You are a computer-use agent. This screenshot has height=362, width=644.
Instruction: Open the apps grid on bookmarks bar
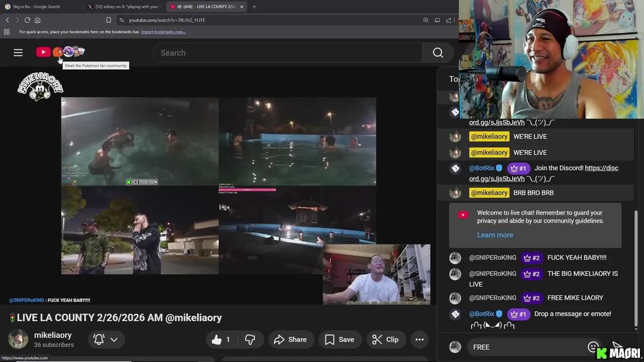point(7,32)
